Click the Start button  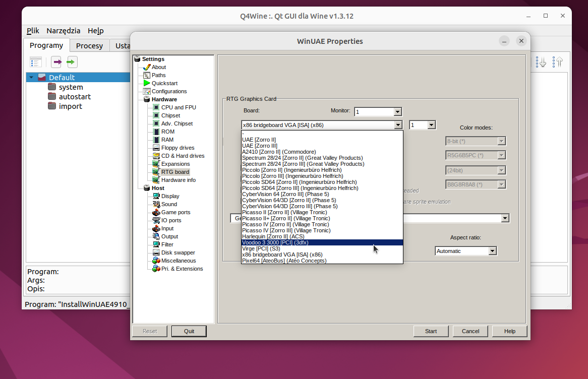[x=431, y=332]
